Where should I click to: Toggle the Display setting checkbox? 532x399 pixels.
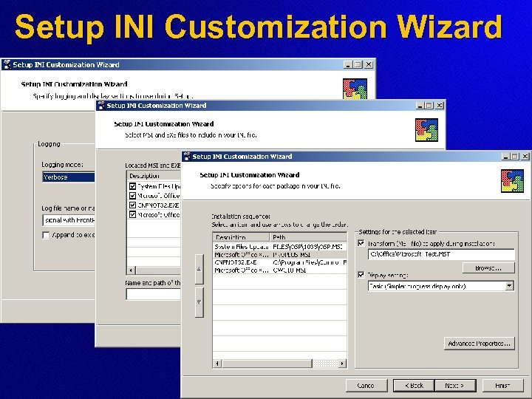coord(361,275)
